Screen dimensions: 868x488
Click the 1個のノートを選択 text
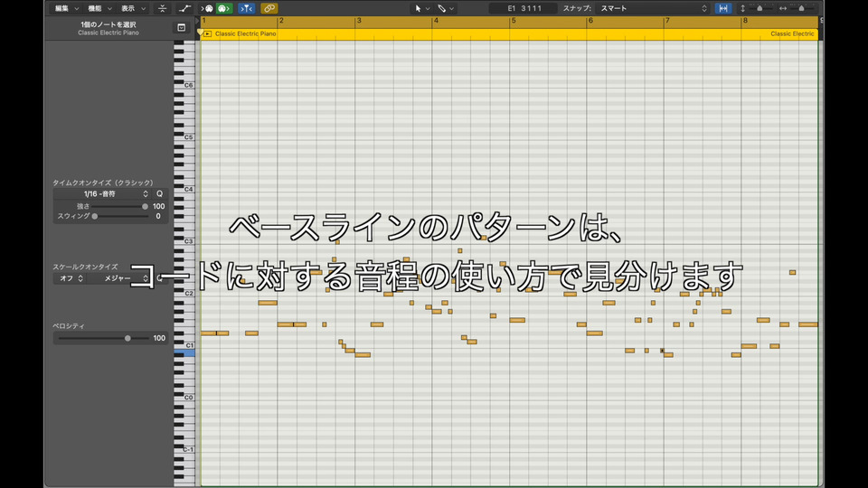pyautogui.click(x=108, y=25)
